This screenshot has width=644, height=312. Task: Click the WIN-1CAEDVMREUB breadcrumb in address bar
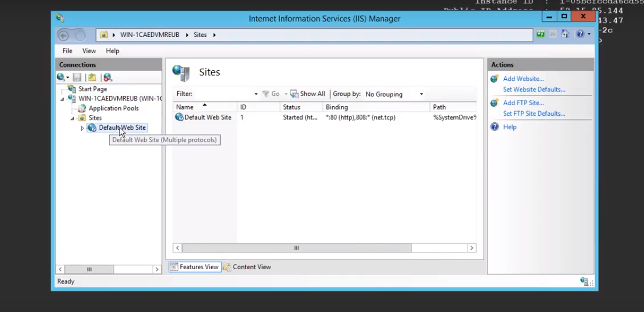click(151, 35)
